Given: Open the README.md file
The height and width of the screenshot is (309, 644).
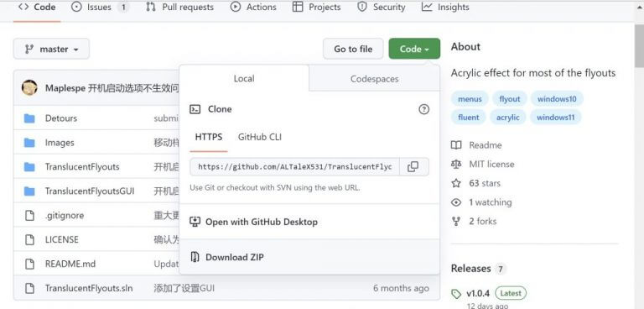Looking at the screenshot, I should click(x=70, y=264).
